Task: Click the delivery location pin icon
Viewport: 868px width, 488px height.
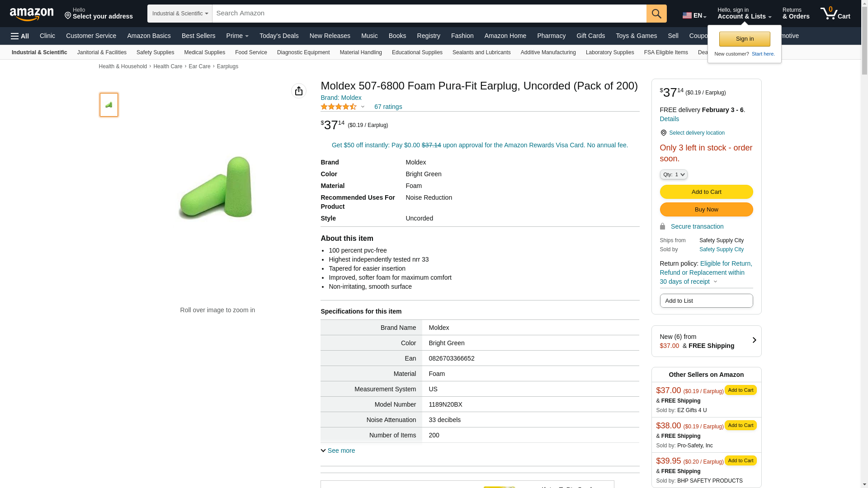Action: tap(663, 133)
